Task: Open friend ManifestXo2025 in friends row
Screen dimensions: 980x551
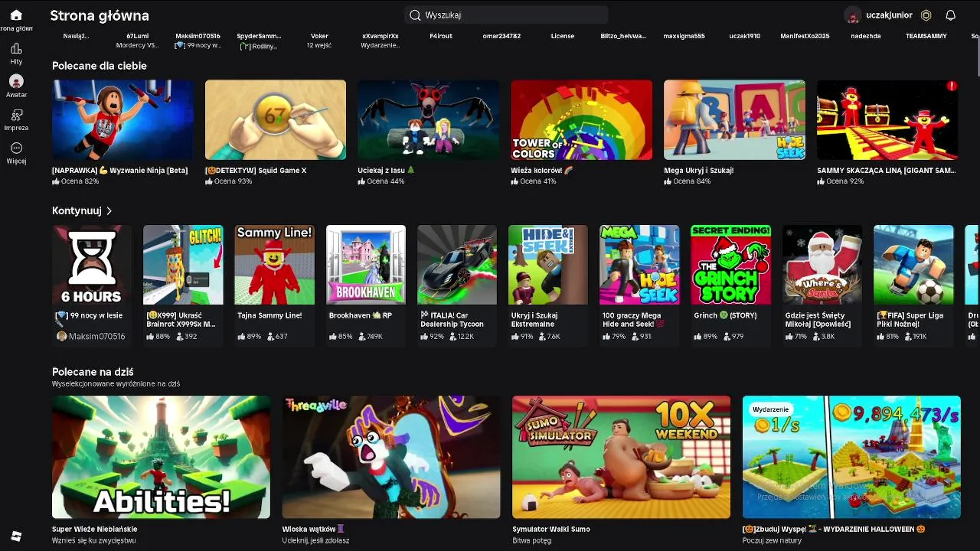Action: [805, 36]
